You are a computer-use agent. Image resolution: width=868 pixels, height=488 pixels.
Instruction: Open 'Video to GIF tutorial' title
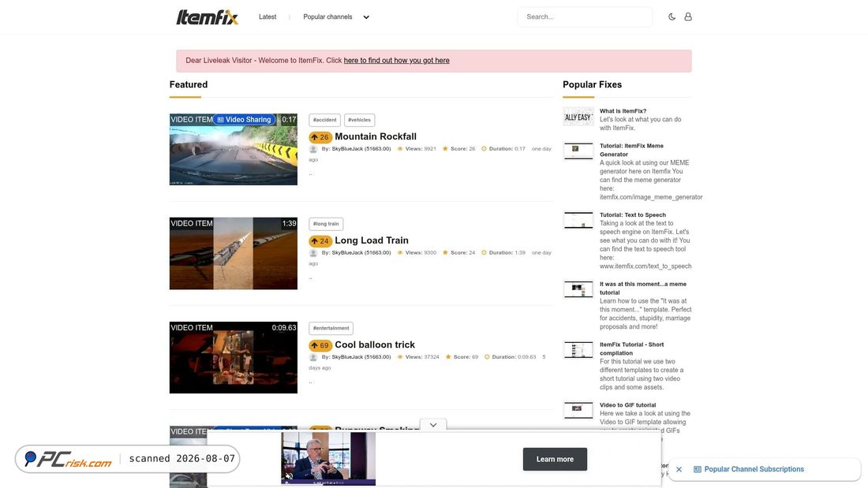coord(628,405)
